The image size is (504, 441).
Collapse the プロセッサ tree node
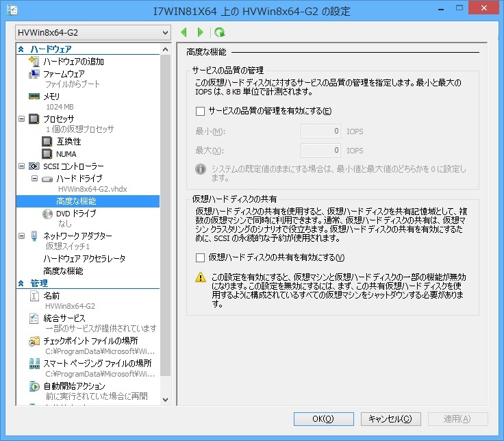click(x=21, y=119)
